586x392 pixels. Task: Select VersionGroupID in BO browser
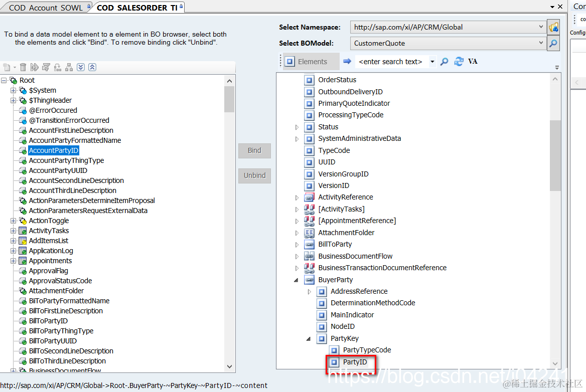pos(343,174)
